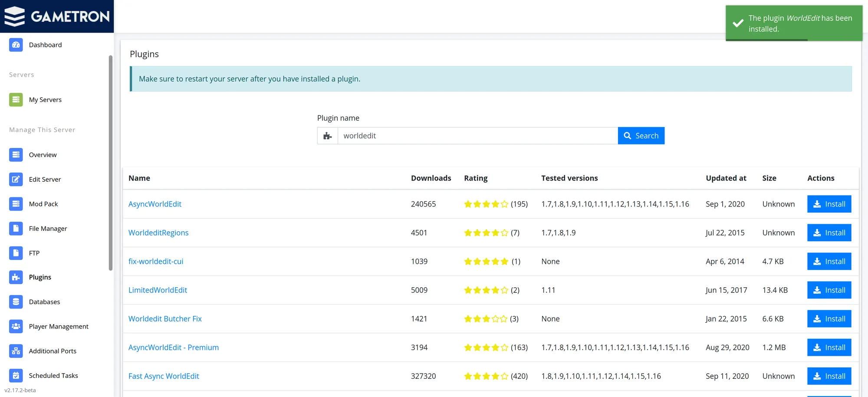
Task: Click the 13.4 KB size cell
Action: [775, 290]
